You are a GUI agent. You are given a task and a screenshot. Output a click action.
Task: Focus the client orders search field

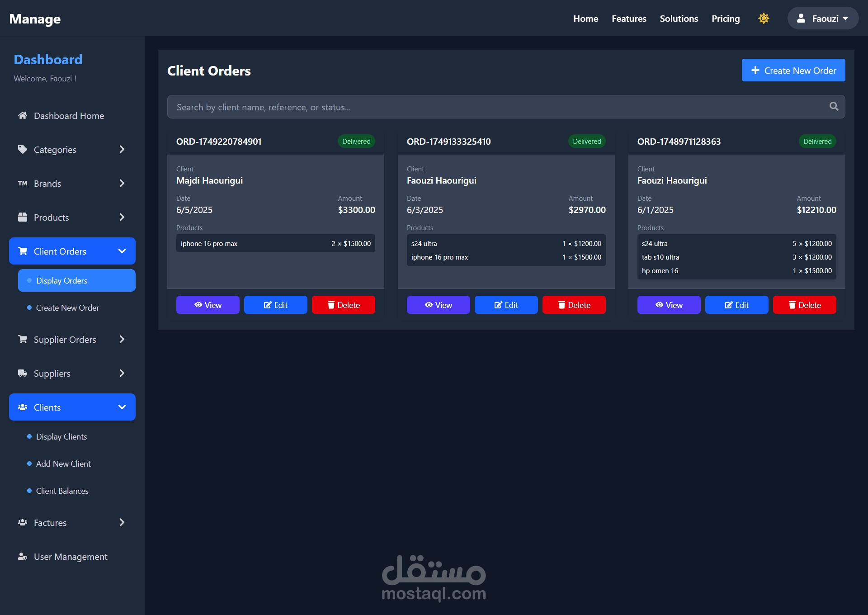pyautogui.click(x=497, y=107)
